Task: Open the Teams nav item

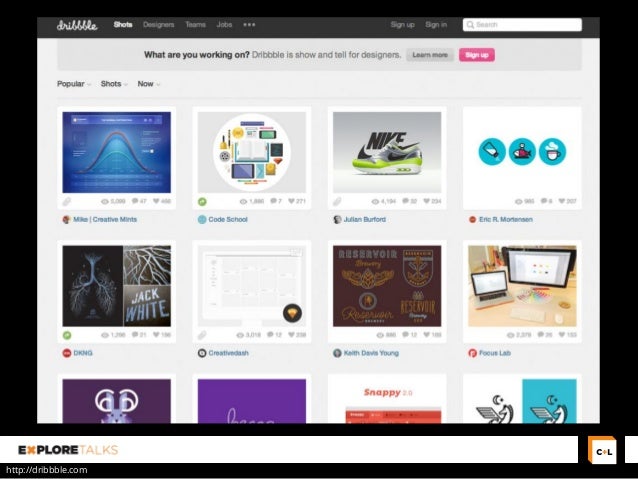Action: 196,25
